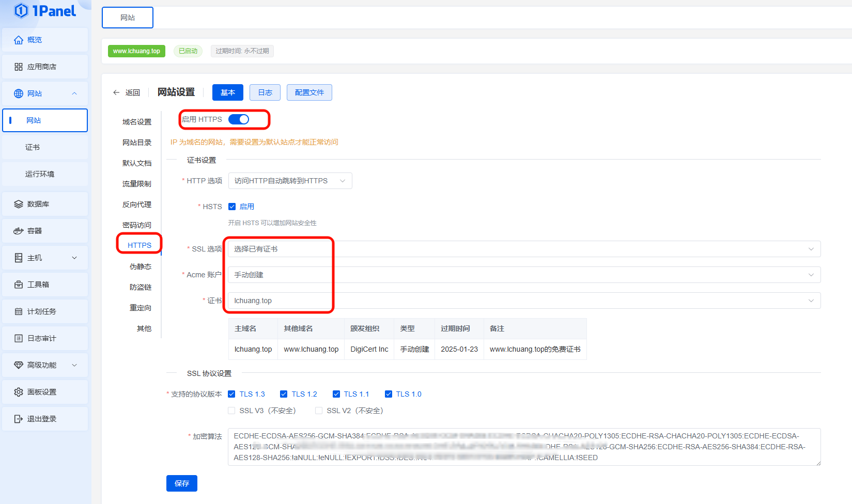Uncheck the TLS 1.0 checkbox
The image size is (852, 504).
click(389, 394)
